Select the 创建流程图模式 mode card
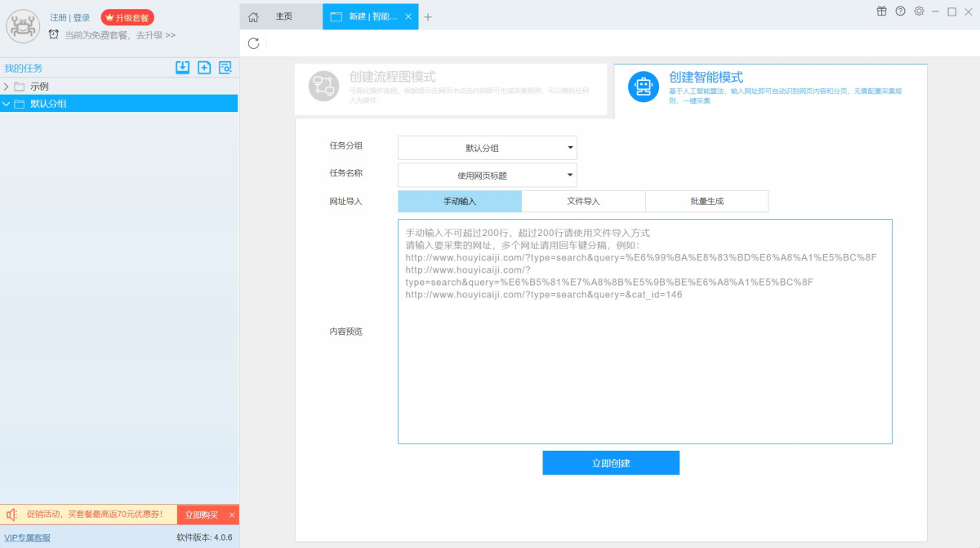This screenshot has width=980, height=548. click(451, 89)
